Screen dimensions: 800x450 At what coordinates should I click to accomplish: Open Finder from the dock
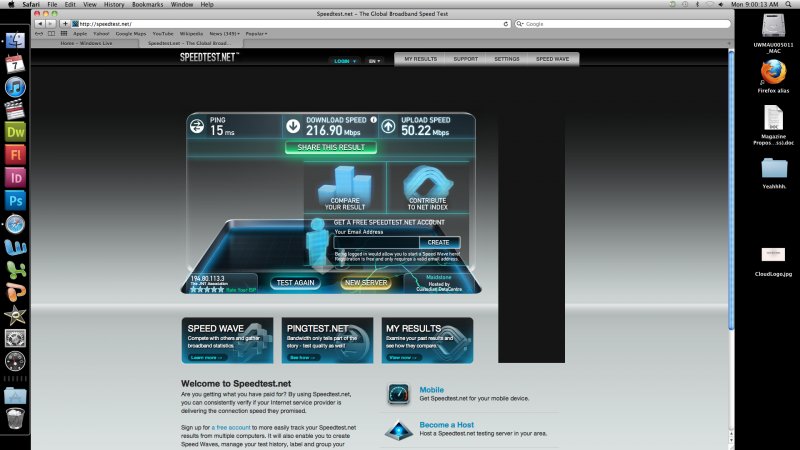point(15,41)
